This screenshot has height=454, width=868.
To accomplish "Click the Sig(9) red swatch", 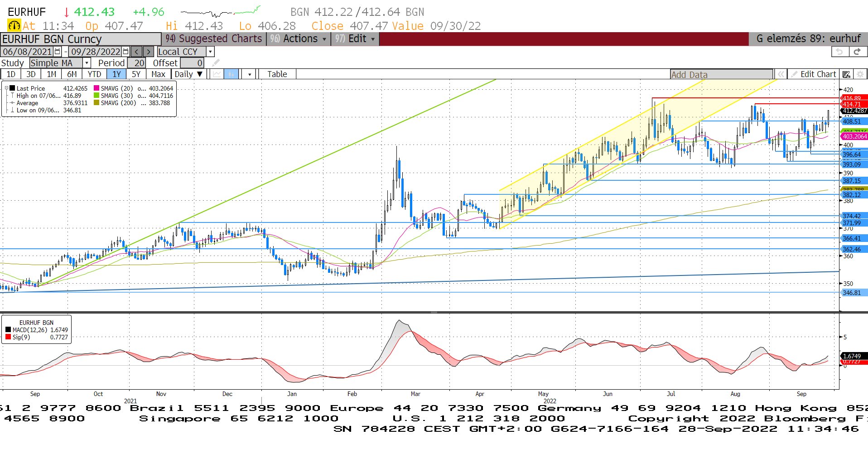I will coord(8,337).
